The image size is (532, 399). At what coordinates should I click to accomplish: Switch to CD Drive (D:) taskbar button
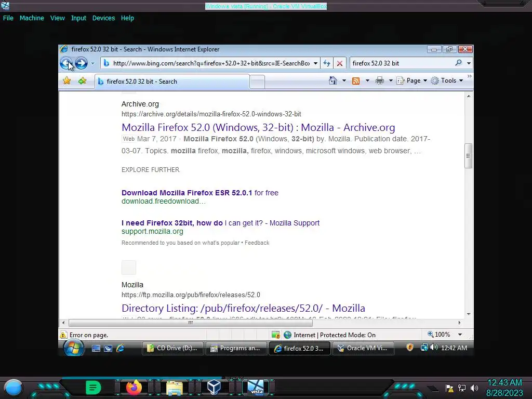[x=172, y=348]
